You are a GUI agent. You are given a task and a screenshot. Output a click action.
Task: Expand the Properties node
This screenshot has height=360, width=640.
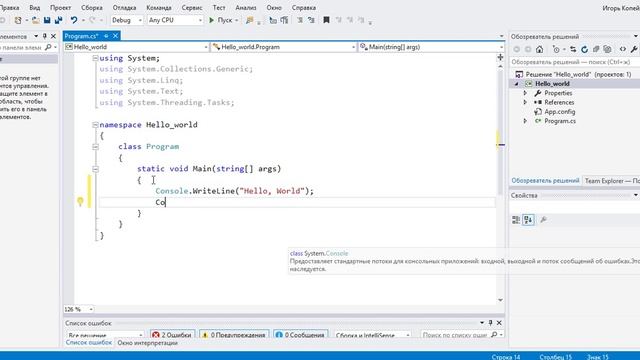point(526,93)
